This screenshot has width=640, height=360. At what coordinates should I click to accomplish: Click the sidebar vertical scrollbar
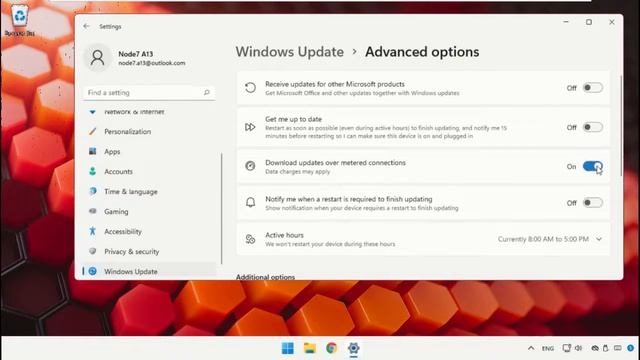222,209
